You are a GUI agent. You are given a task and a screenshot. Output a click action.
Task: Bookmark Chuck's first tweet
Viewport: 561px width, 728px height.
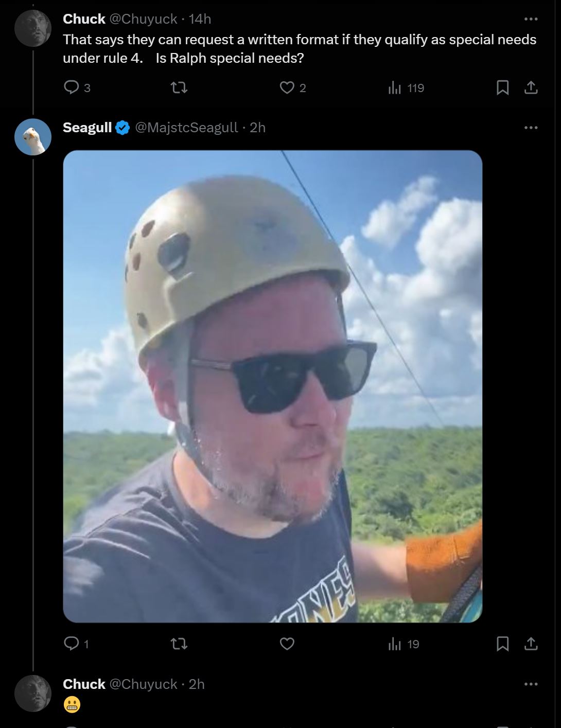(502, 88)
